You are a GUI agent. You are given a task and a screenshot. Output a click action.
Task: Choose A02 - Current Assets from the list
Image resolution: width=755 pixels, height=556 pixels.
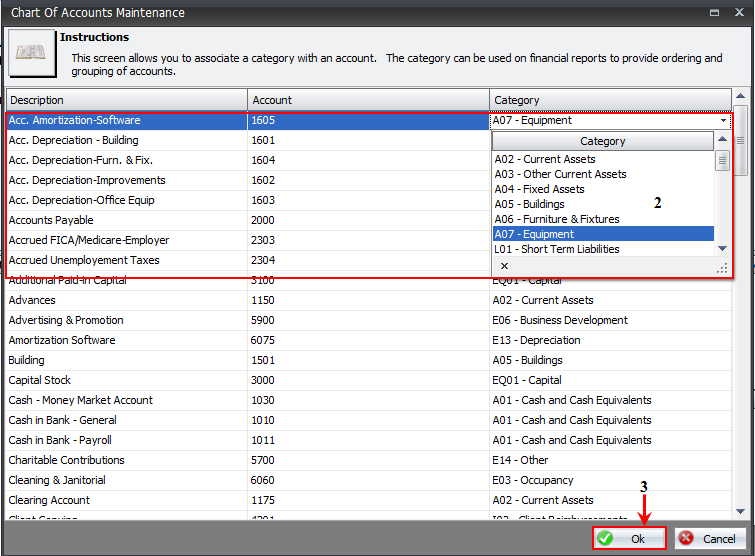click(x=545, y=159)
